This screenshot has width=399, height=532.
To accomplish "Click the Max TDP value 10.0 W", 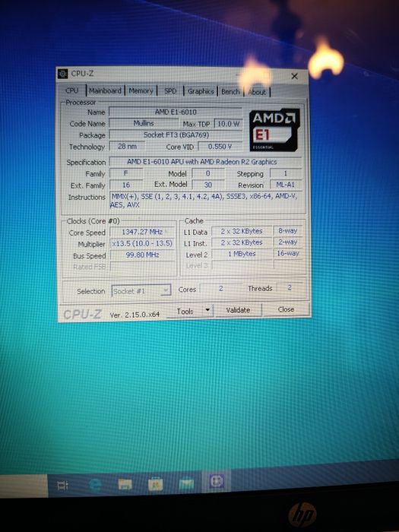I will point(228,124).
